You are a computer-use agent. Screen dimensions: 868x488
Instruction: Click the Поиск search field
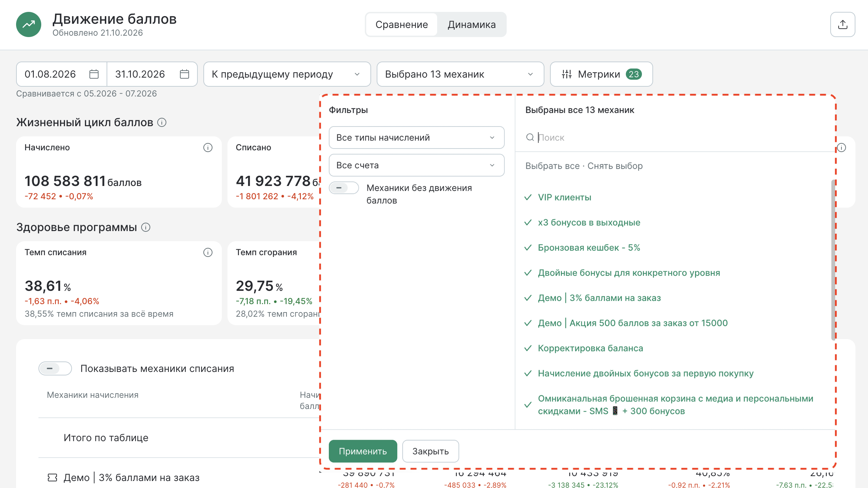point(675,137)
